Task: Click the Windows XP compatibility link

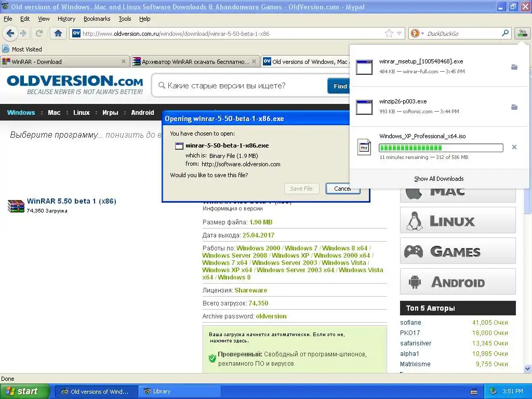Action: pos(290,255)
